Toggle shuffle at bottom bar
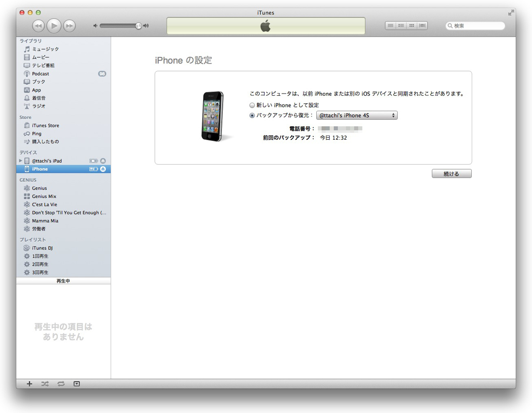The width and height of the screenshot is (532, 413). (x=45, y=384)
